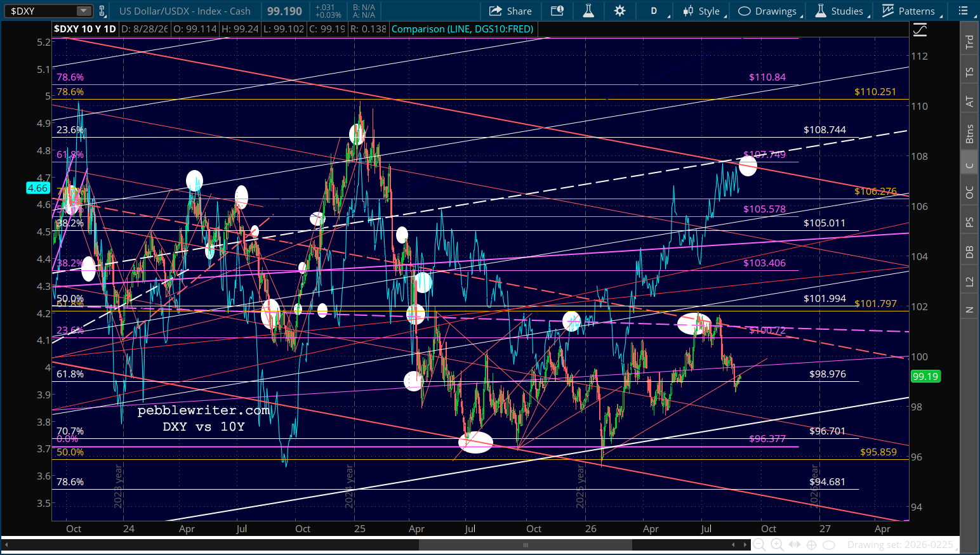Image resolution: width=980 pixels, height=555 pixels.
Task: Click the pan horizontal arrows icon
Action: (x=794, y=545)
